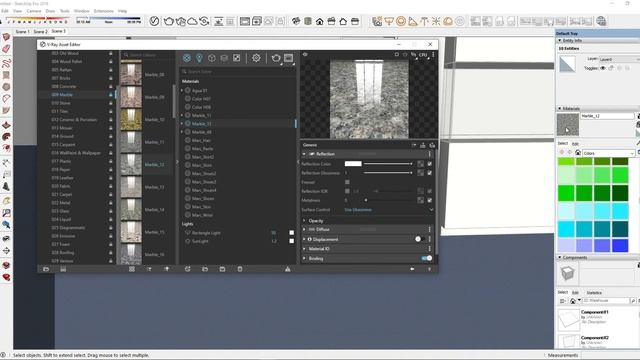
Task: Open the Edit menu
Action: [5, 11]
